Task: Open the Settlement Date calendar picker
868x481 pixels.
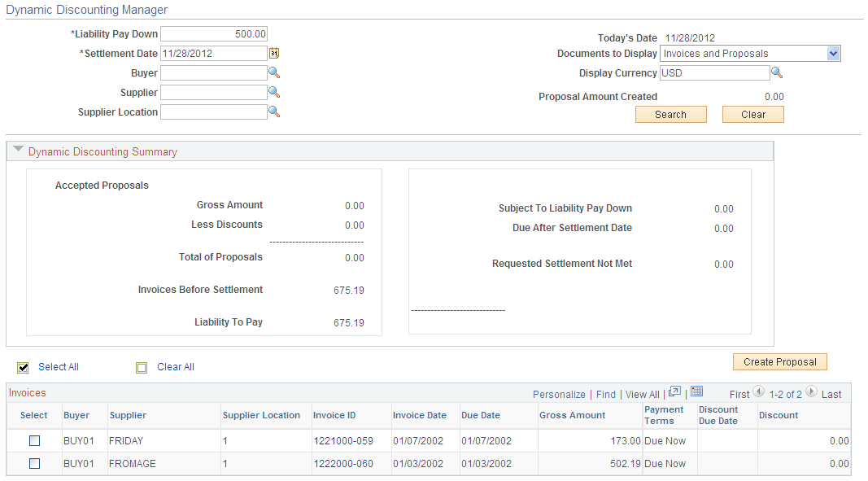Action: pyautogui.click(x=274, y=52)
